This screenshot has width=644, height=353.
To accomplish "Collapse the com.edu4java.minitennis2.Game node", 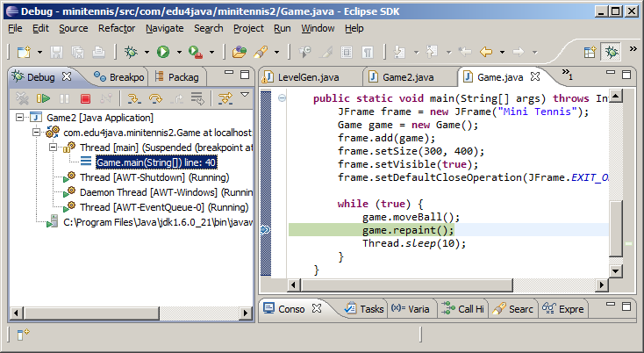I will click(x=36, y=133).
